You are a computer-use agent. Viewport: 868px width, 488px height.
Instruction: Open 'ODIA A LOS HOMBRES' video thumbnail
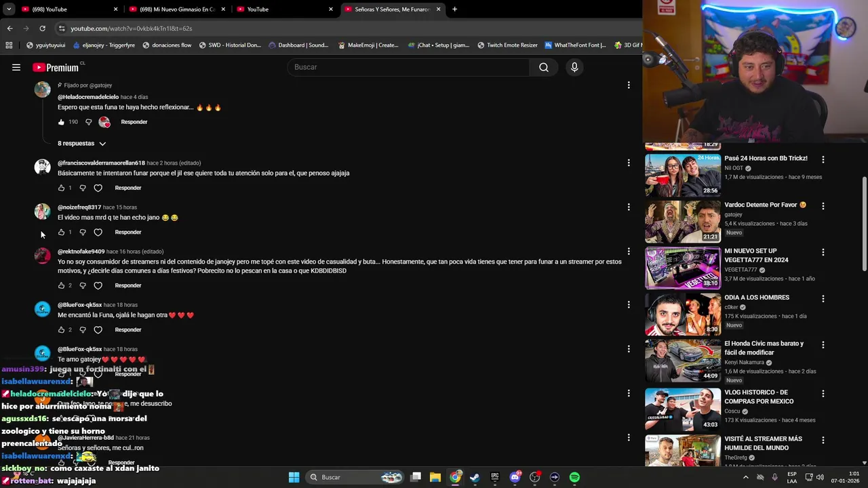pos(682,314)
